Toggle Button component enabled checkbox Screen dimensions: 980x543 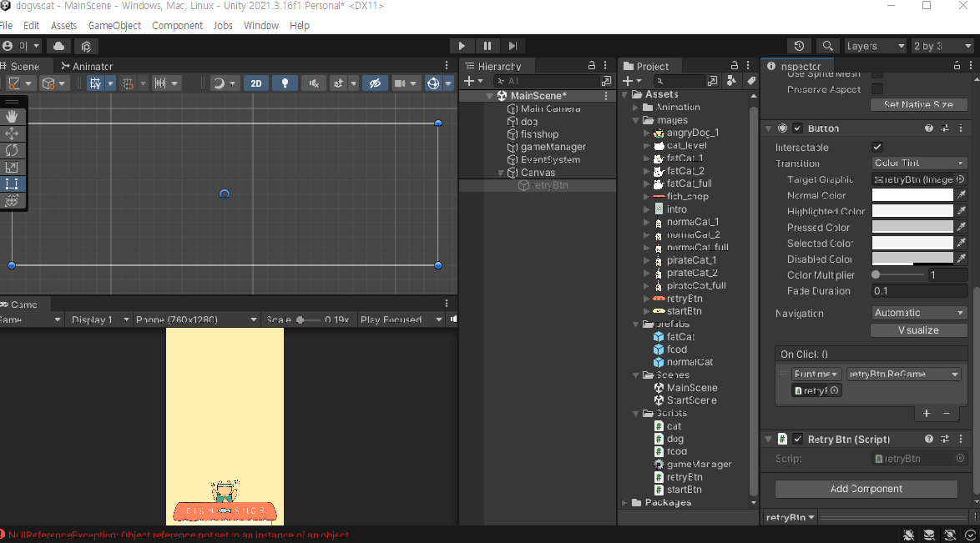pyautogui.click(x=797, y=128)
